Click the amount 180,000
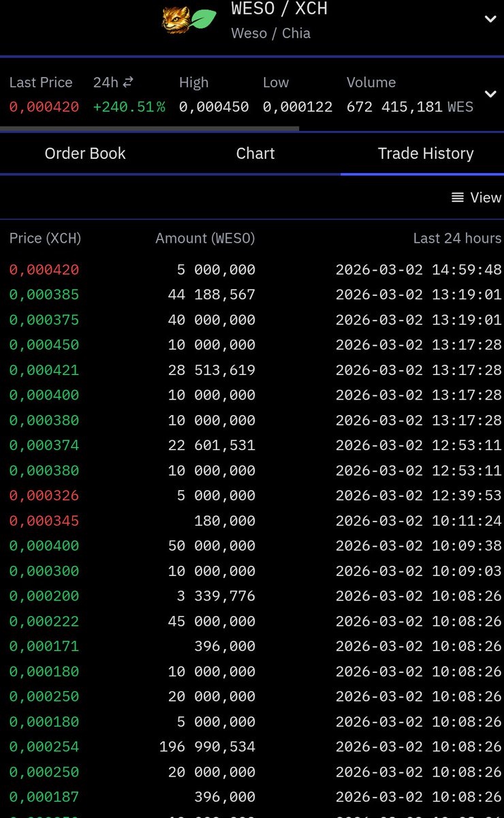Viewport: 504px width, 818px height. (225, 521)
